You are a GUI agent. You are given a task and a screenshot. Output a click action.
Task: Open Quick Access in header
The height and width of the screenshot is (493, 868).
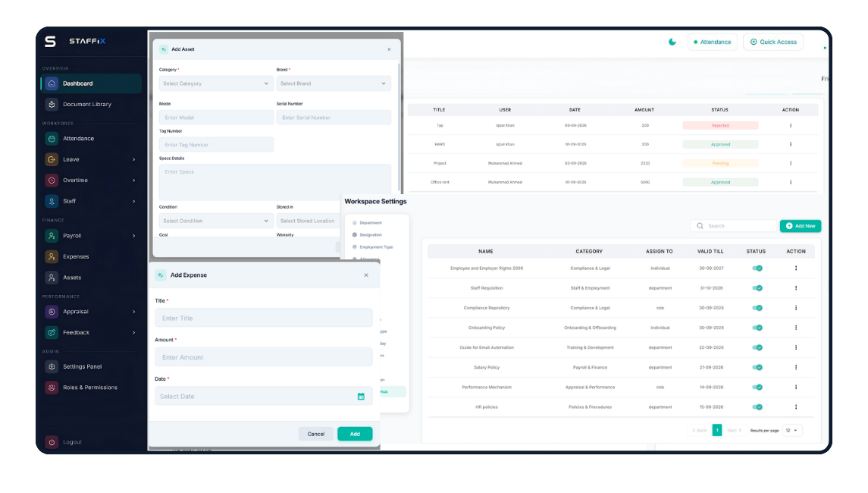pos(772,42)
